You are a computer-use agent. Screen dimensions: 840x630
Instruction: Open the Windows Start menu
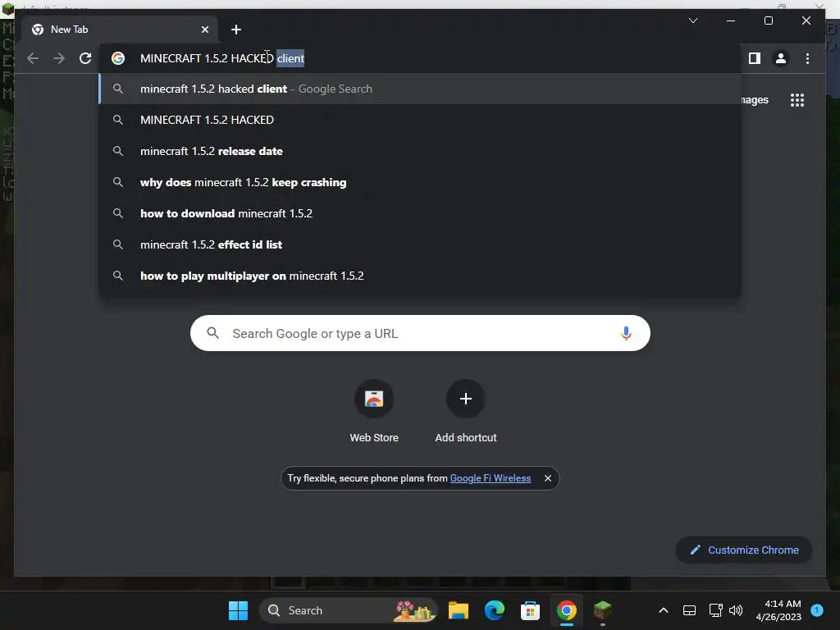pyautogui.click(x=238, y=610)
